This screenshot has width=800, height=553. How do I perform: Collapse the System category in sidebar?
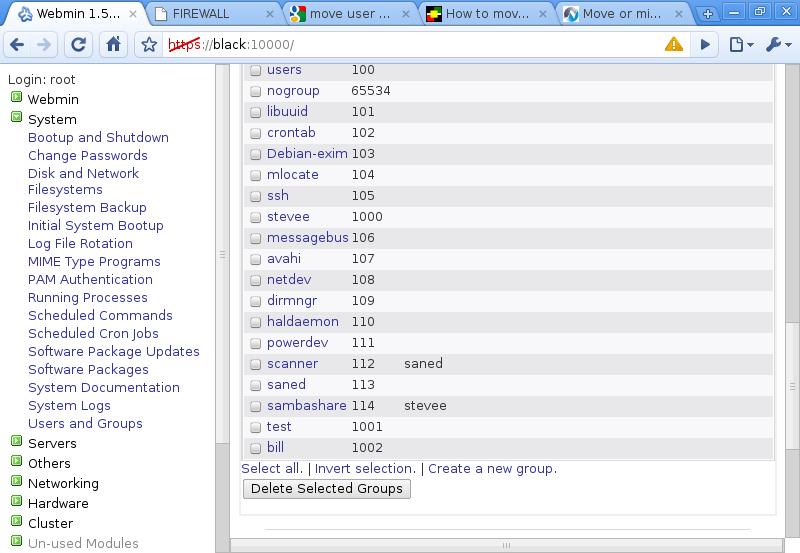click(17, 119)
